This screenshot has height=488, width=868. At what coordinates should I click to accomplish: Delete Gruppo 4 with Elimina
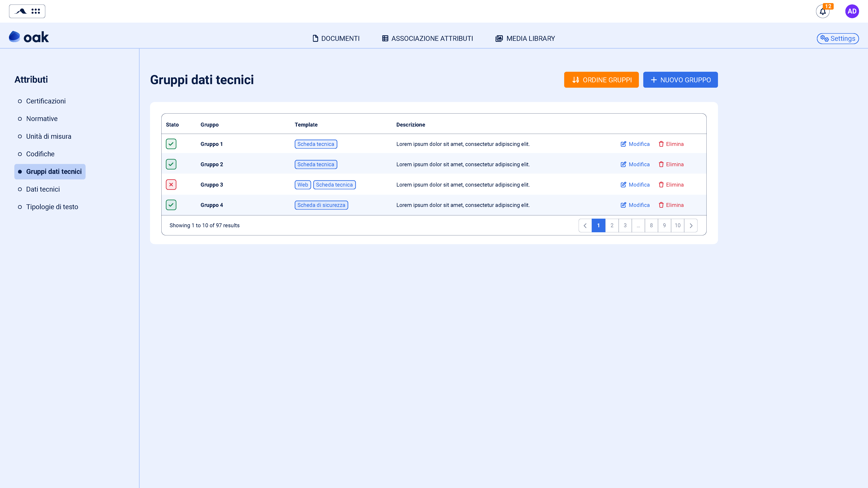click(671, 205)
